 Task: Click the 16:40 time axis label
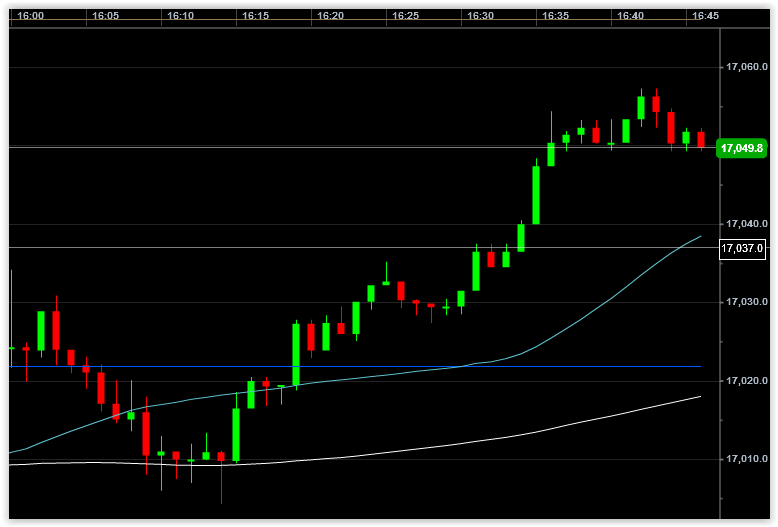coord(630,16)
